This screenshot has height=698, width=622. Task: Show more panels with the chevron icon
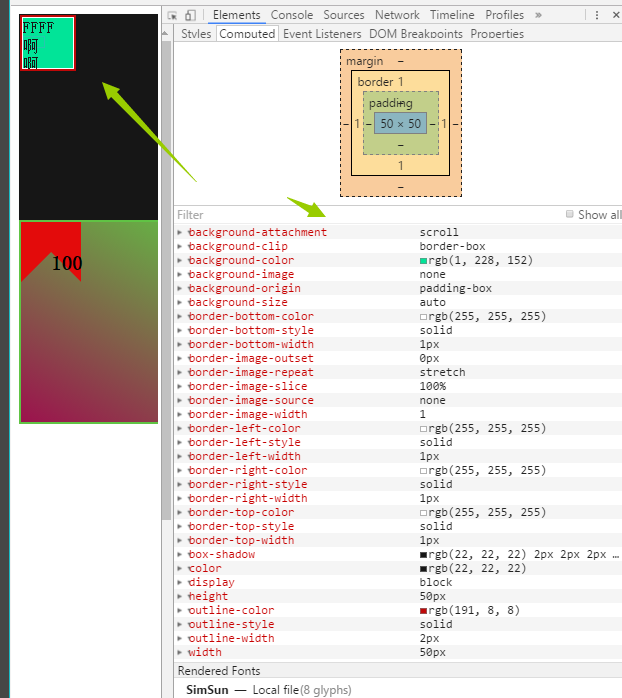538,15
